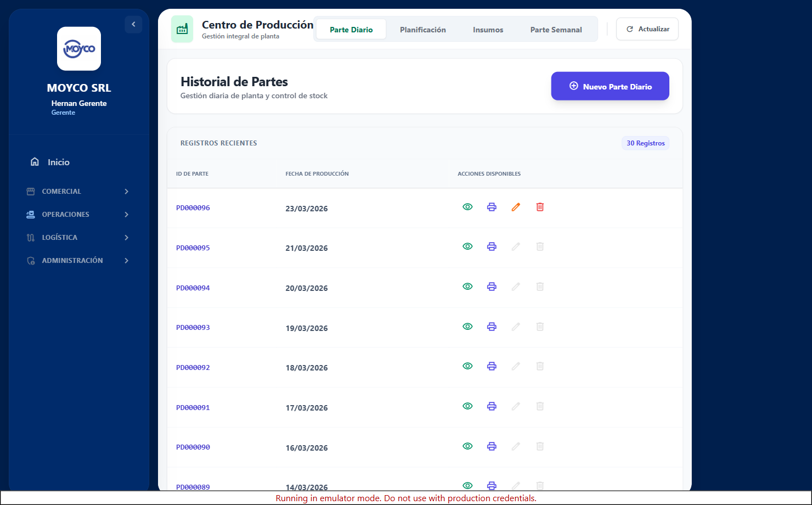Print part PD000095
This screenshot has height=505, width=812.
point(492,246)
